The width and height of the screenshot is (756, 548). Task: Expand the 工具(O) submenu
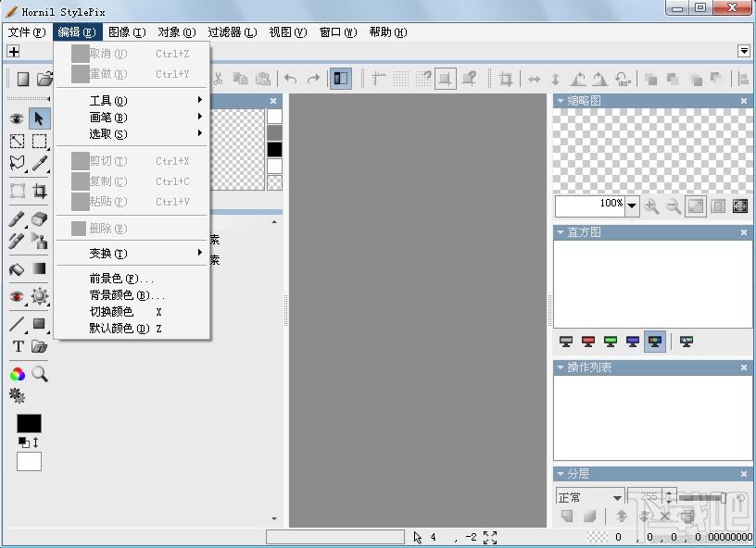(x=132, y=100)
